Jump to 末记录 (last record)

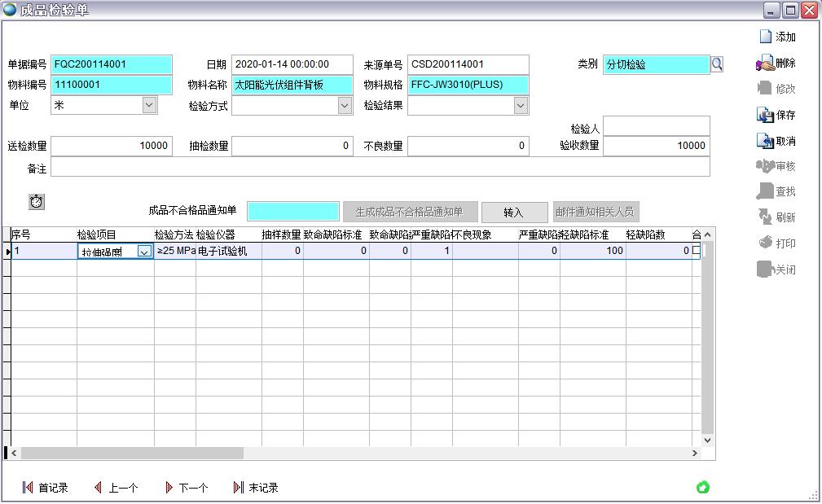coord(256,488)
